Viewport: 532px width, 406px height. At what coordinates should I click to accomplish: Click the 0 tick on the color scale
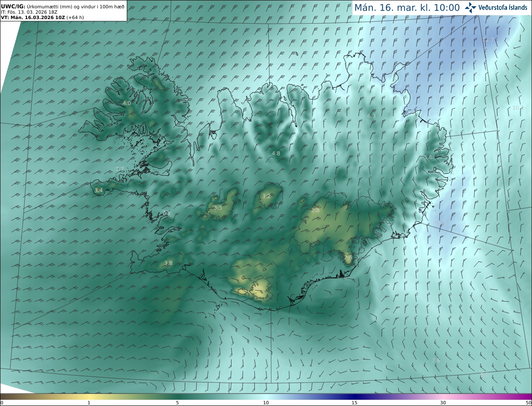2,403
